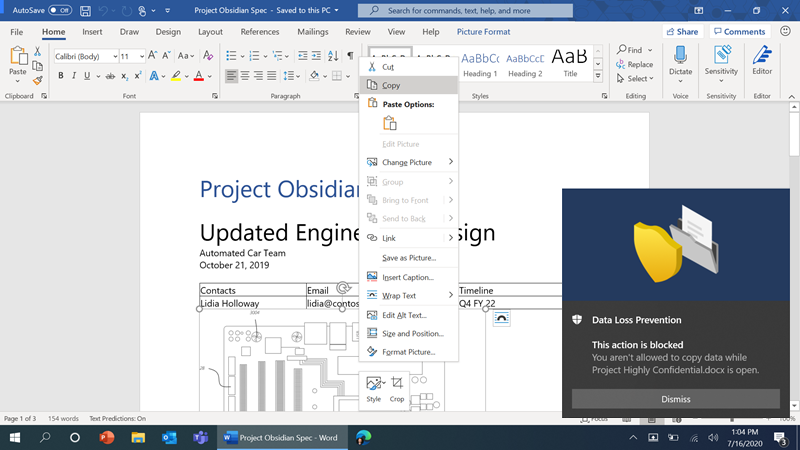This screenshot has height=450, width=800.
Task: Apply the Heading 1 style
Action: click(x=480, y=64)
